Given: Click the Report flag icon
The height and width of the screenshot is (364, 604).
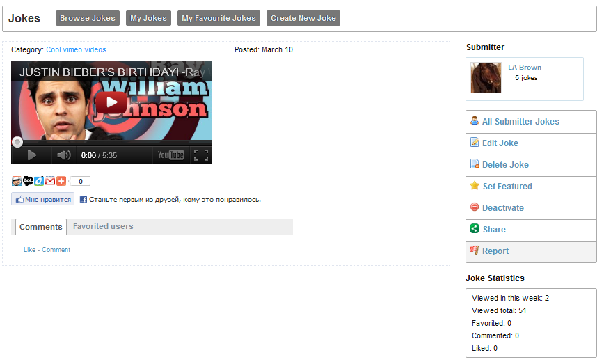Looking at the screenshot, I should [x=474, y=250].
